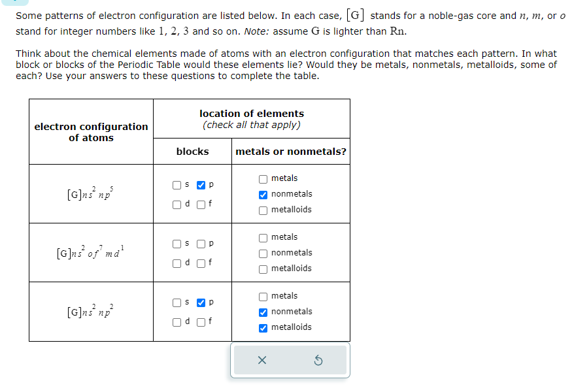This screenshot has height=392, width=574.
Task: Check metals for the ns²np² row
Action: (262, 296)
